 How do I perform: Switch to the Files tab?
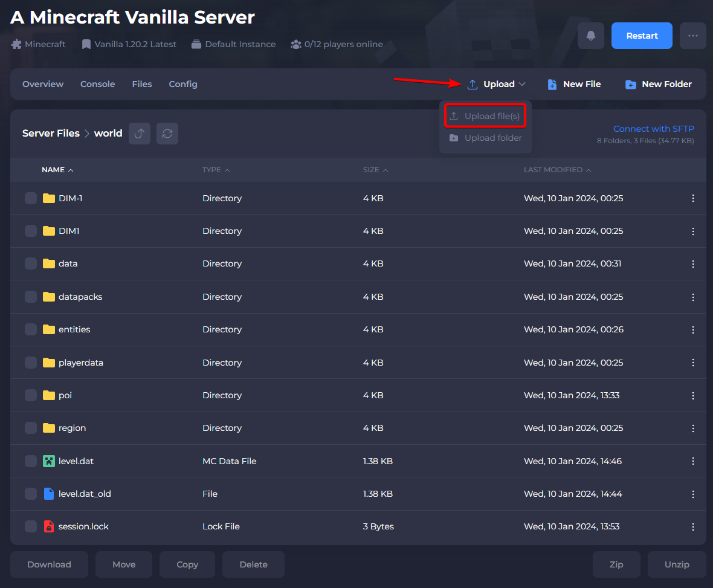coord(142,84)
